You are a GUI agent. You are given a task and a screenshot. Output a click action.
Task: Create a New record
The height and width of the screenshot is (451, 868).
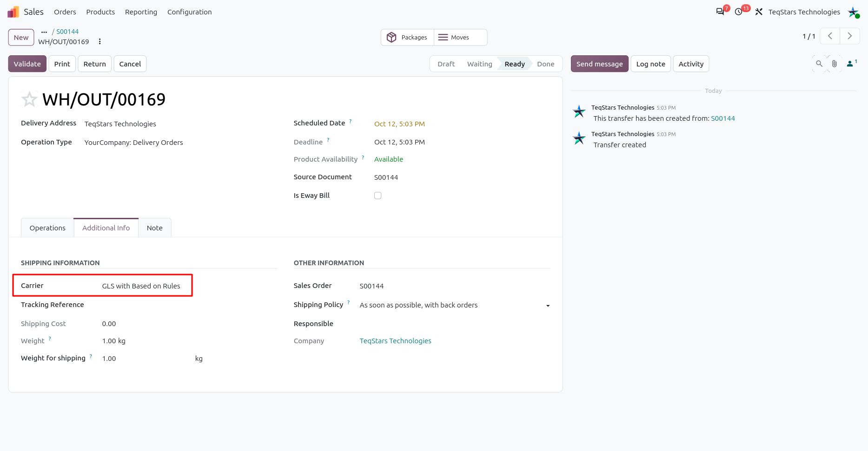21,38
